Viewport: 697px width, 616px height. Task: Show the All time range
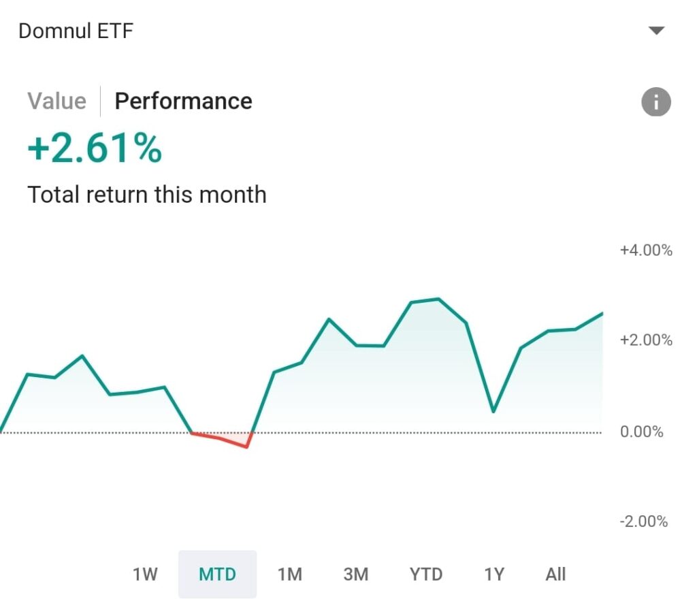point(555,574)
